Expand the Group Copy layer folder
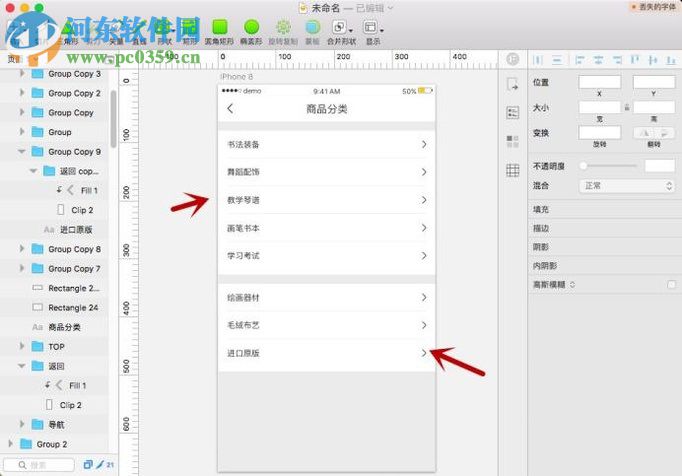This screenshot has height=476, width=682. [22, 112]
